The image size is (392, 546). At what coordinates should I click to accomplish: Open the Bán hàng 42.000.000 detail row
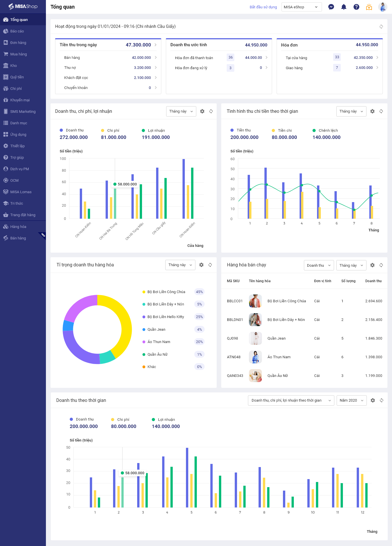coord(110,57)
